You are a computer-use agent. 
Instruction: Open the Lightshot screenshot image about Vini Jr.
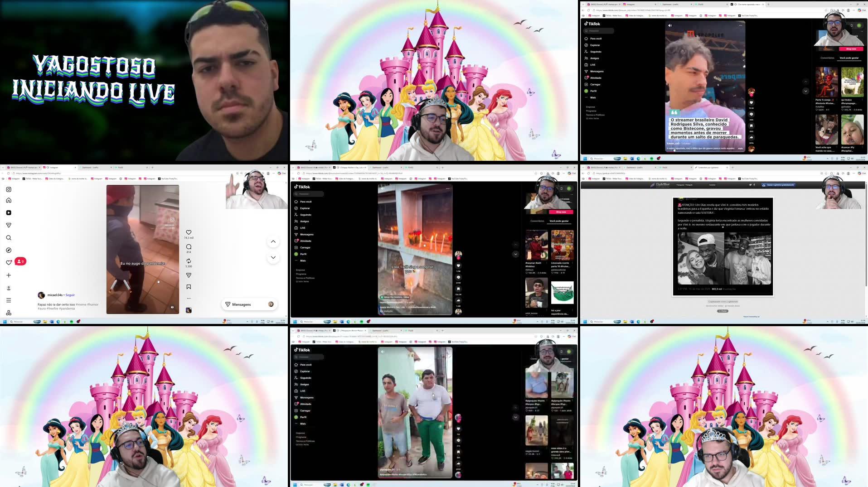coord(723,246)
